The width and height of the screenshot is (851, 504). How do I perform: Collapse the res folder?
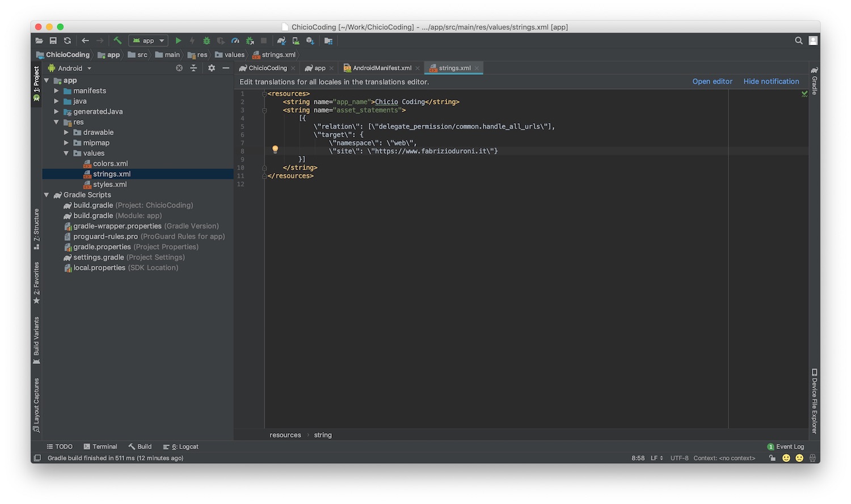(x=56, y=122)
